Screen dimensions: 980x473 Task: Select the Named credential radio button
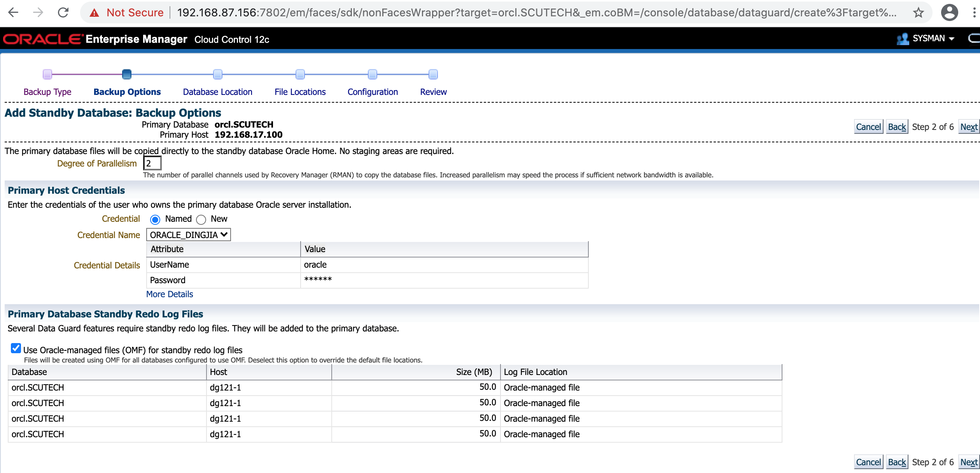155,220
